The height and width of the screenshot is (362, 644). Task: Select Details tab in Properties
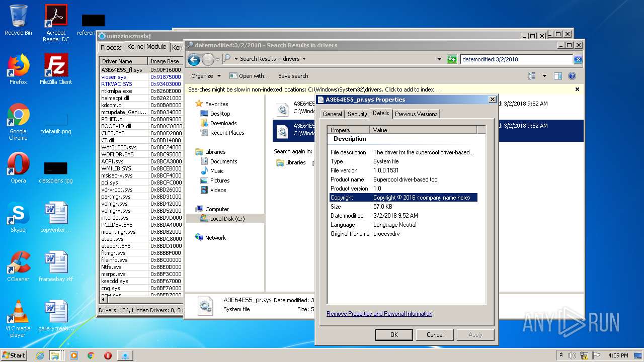click(x=381, y=113)
